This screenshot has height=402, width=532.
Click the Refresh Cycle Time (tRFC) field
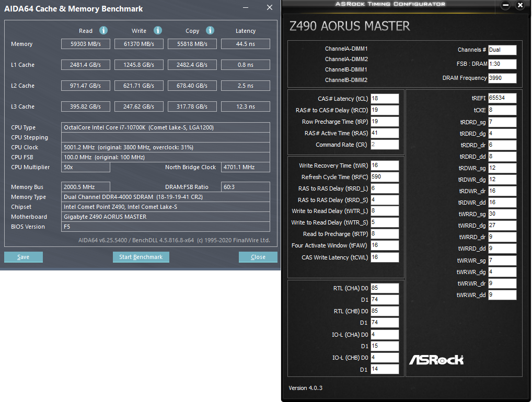(385, 177)
